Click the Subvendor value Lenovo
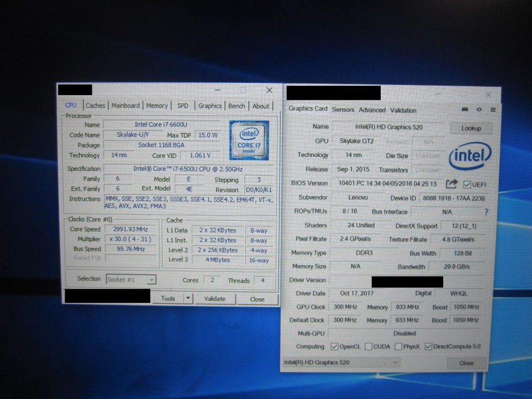The width and height of the screenshot is (532, 399). [357, 197]
